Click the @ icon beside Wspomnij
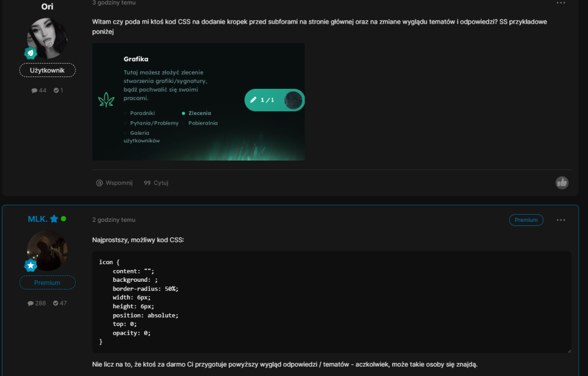Image resolution: width=588 pixels, height=376 pixels. click(99, 183)
